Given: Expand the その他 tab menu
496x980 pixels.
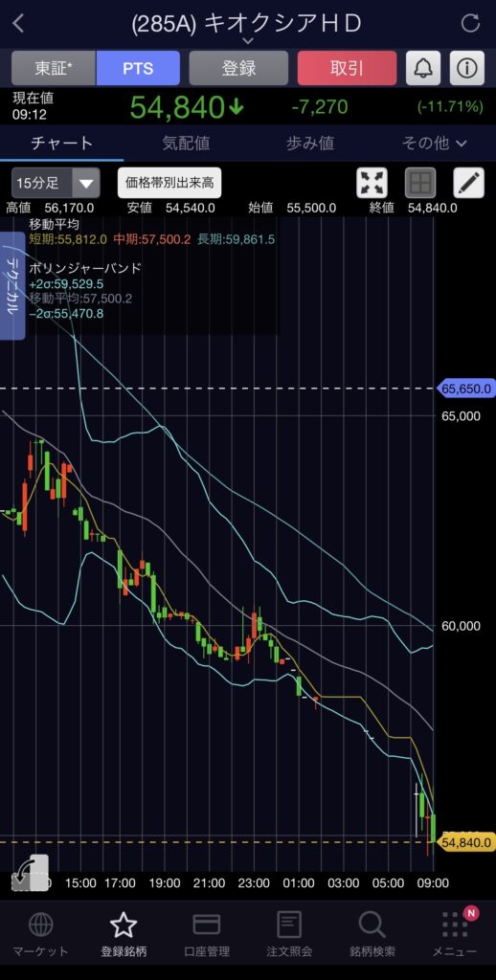Looking at the screenshot, I should coord(434,144).
